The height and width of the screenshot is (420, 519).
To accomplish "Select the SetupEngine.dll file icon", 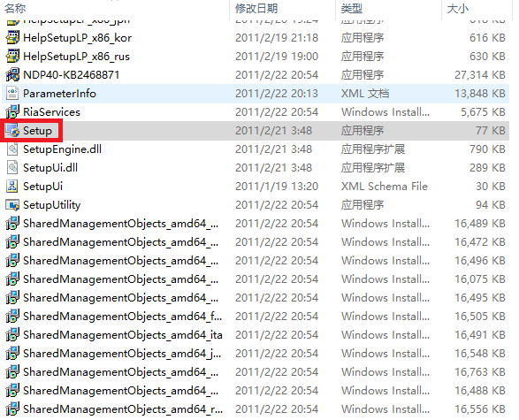I will [12, 149].
